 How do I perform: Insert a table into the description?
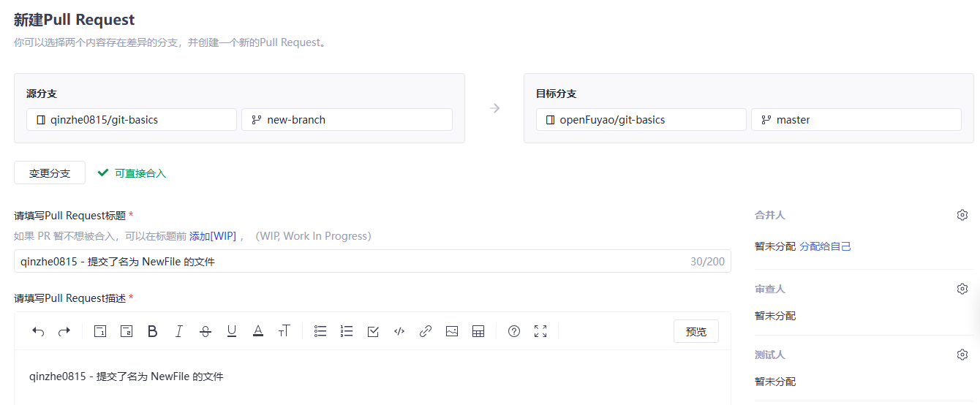478,331
